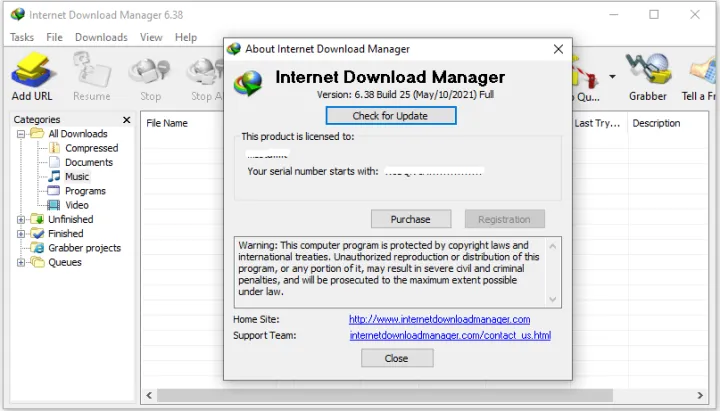The image size is (720, 411).
Task: Select the Queues category
Action: 65,262
